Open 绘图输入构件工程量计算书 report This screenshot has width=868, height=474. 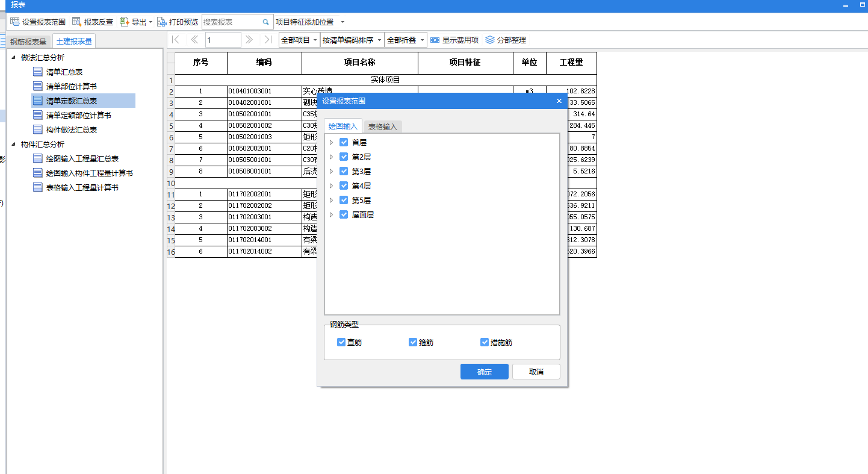point(90,173)
